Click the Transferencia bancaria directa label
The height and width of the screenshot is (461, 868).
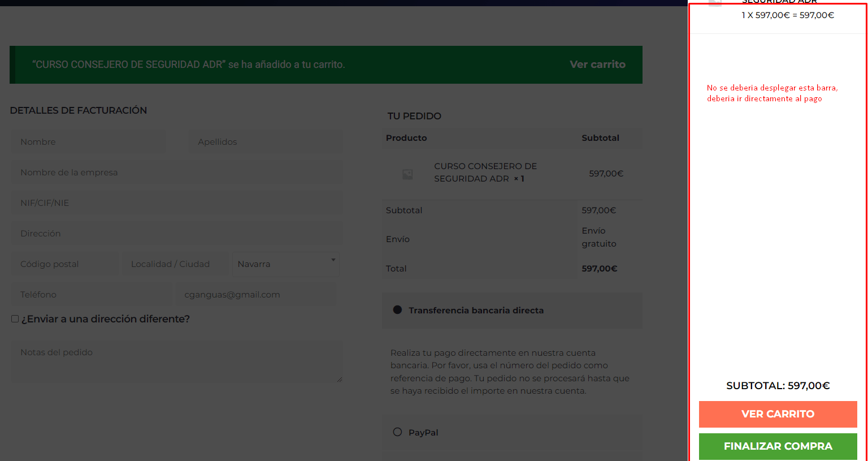pos(476,311)
